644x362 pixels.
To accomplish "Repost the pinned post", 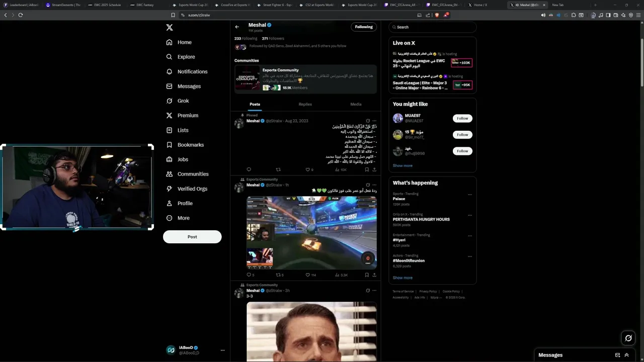I will coord(278,169).
